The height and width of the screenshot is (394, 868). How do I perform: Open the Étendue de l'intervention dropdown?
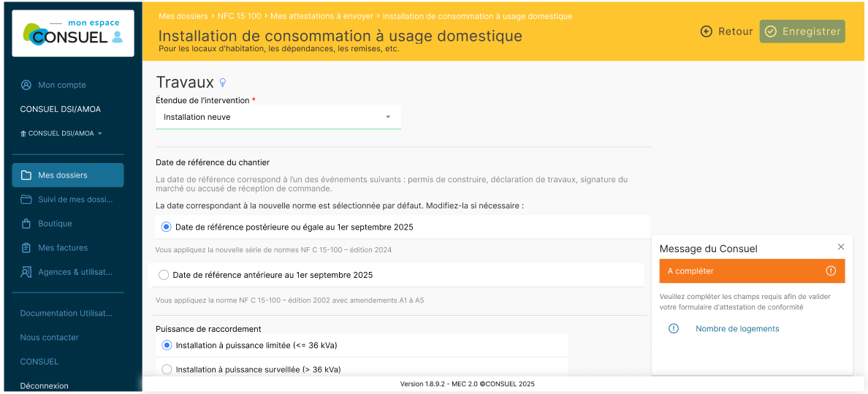(278, 117)
